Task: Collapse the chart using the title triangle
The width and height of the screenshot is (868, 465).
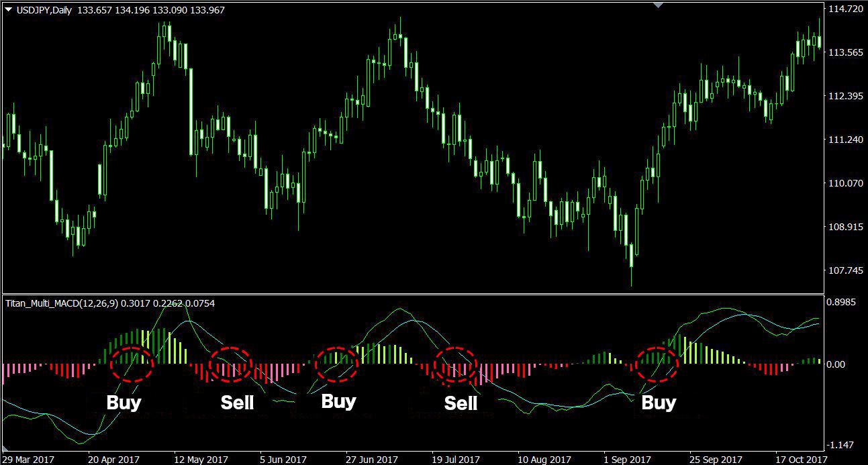Action: click(x=7, y=10)
